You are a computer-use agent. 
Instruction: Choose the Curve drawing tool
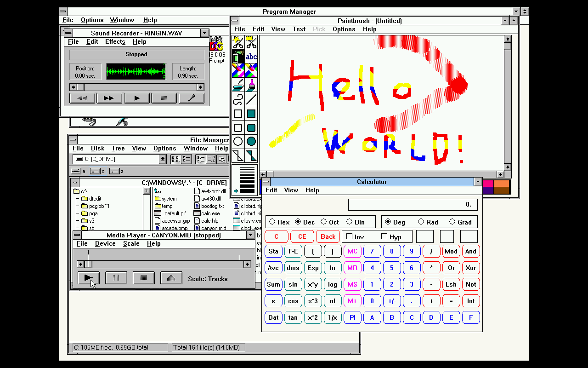[x=238, y=99]
